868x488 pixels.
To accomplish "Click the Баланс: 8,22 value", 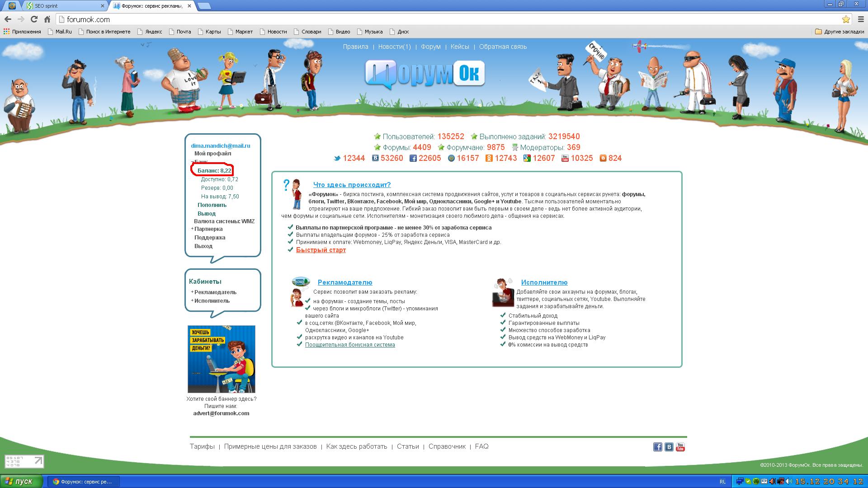I will pyautogui.click(x=214, y=171).
